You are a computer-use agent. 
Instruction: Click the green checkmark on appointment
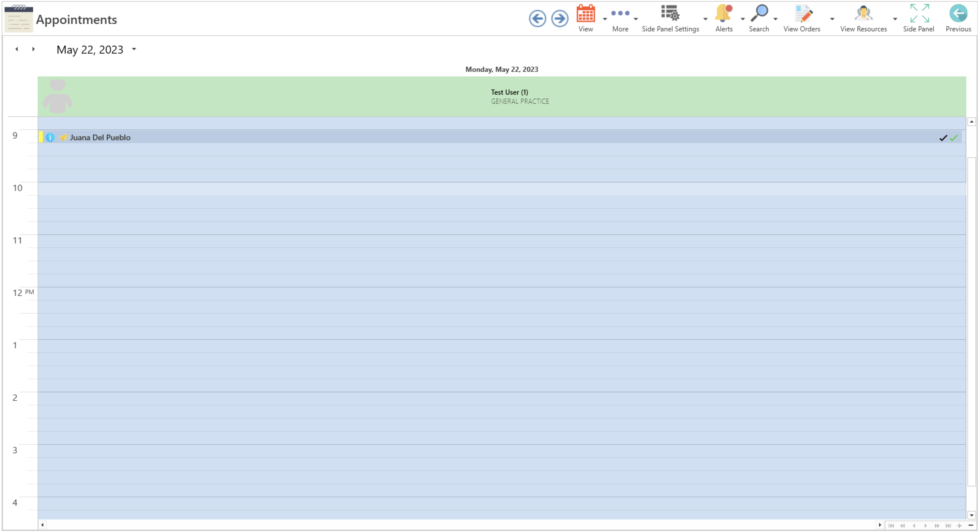coord(953,138)
